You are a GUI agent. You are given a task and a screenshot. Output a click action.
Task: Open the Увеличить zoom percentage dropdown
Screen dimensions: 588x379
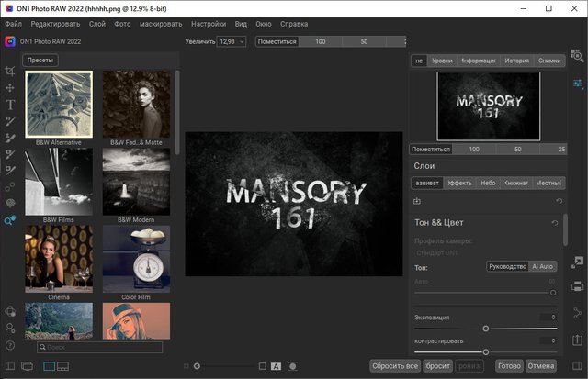(232, 41)
